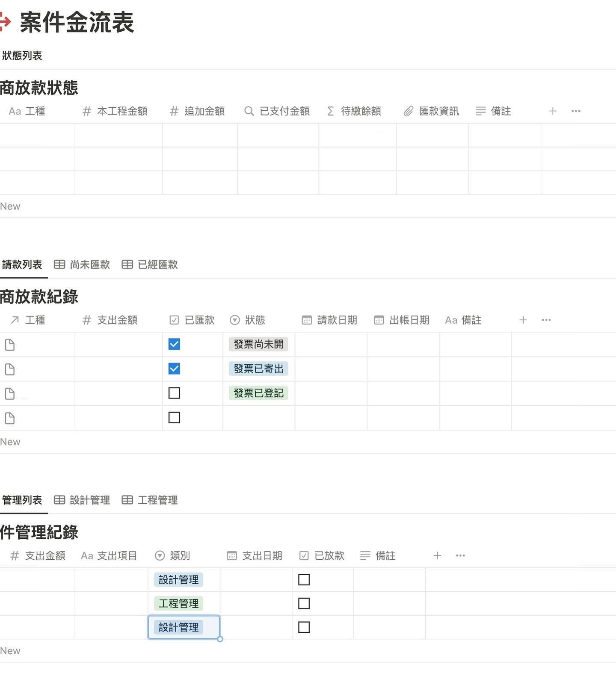Viewport: 616px width, 682px height.
Task: Open the 發票已登記 status selector
Action: coord(258,393)
